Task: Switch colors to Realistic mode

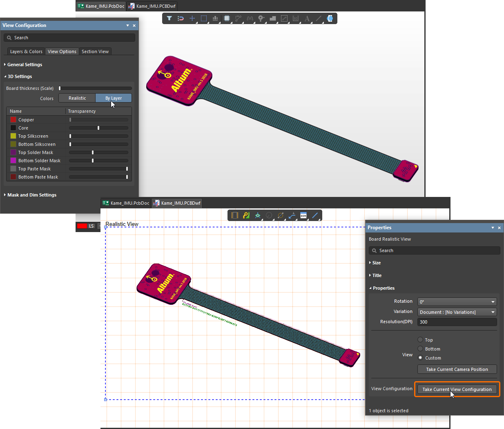Action: tap(77, 98)
